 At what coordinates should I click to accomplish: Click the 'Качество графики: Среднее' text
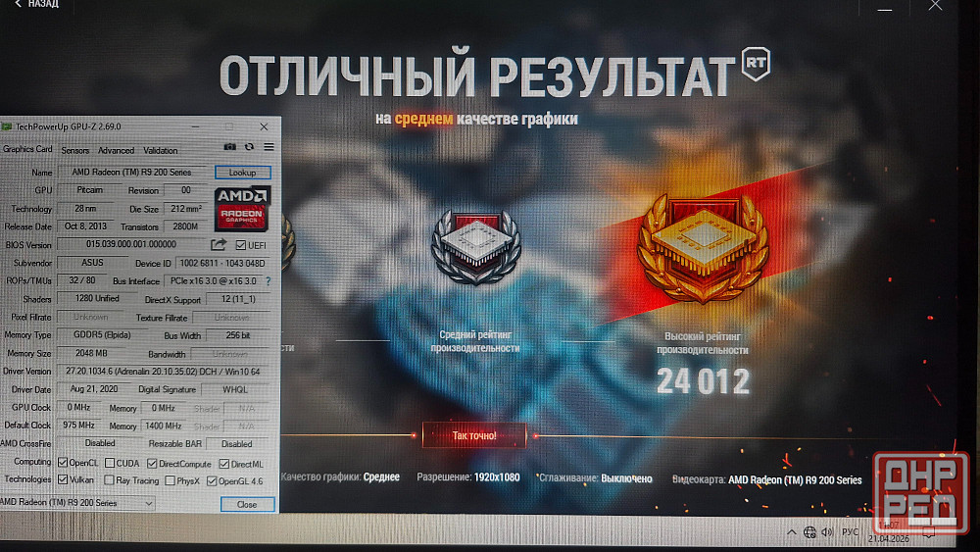click(x=340, y=477)
